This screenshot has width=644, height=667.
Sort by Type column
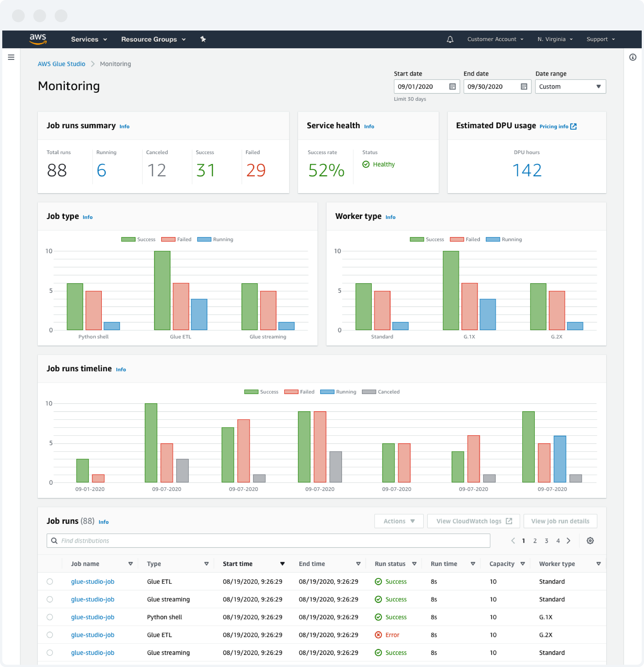[x=206, y=564]
